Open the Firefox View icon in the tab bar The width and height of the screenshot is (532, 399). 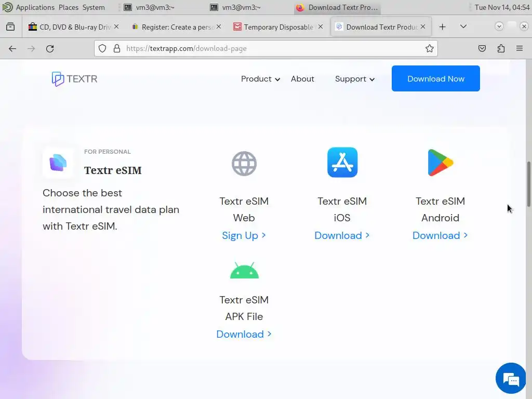click(10, 27)
